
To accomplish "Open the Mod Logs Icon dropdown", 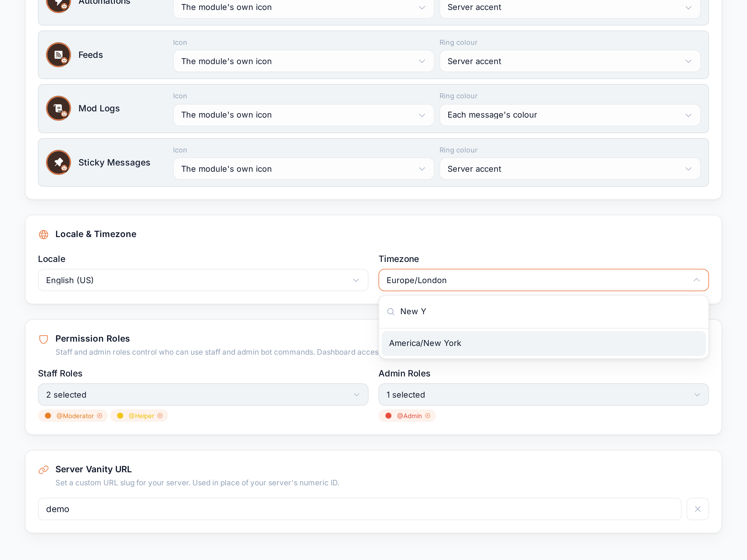I will click(303, 115).
